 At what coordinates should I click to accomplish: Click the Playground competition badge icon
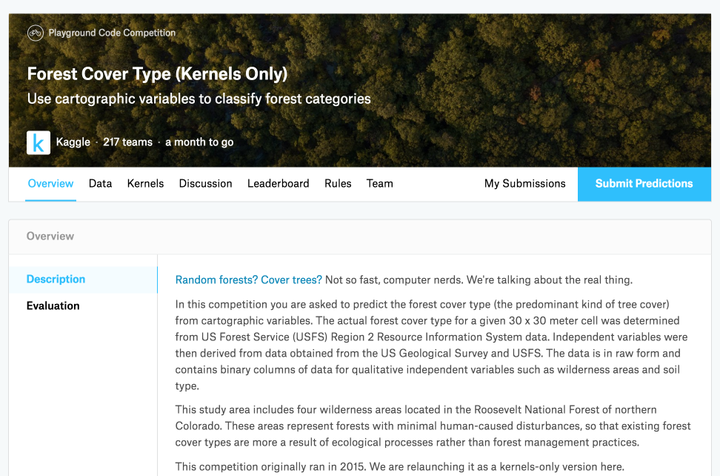pyautogui.click(x=35, y=33)
